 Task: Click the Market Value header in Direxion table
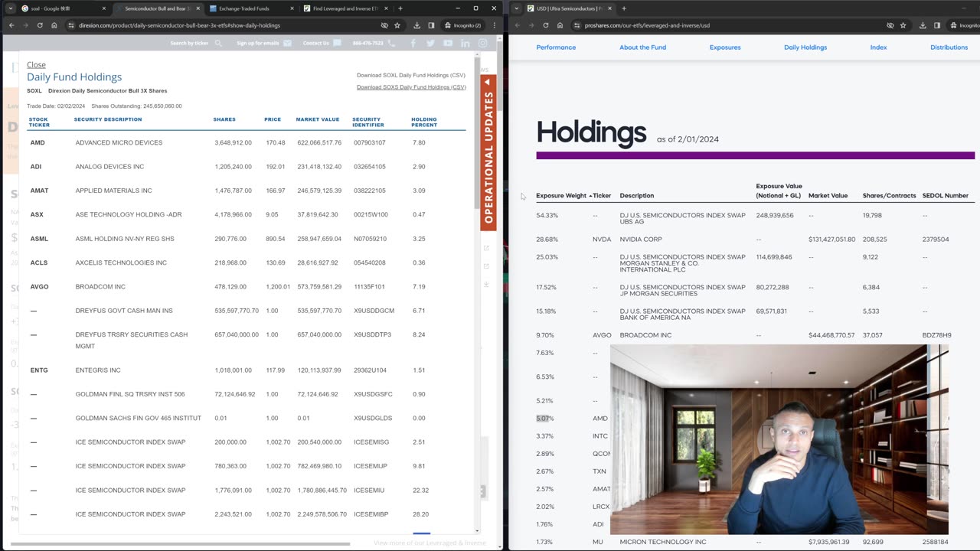[x=317, y=119]
